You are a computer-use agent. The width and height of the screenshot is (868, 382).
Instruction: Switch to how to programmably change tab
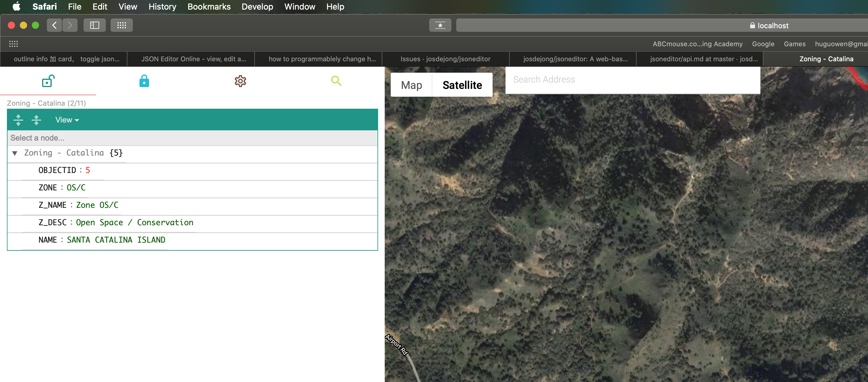click(318, 59)
